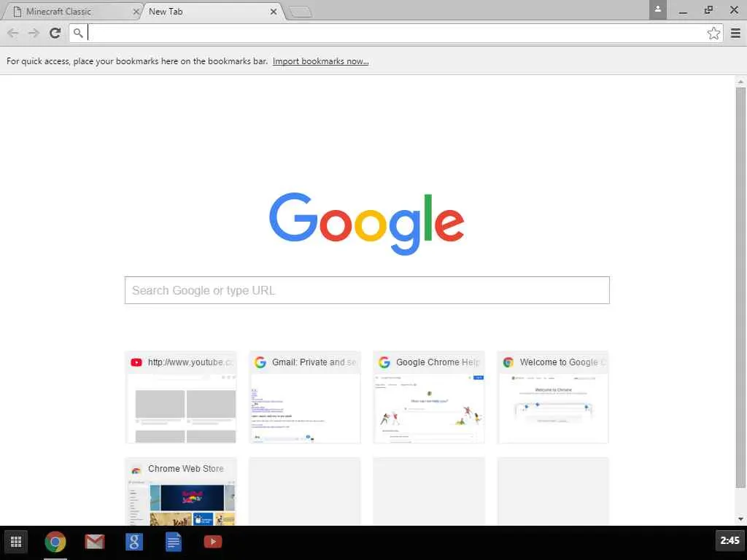Screen dimensions: 747x560
Task: Launch Chrome from the shelf
Action: [x=55, y=542]
